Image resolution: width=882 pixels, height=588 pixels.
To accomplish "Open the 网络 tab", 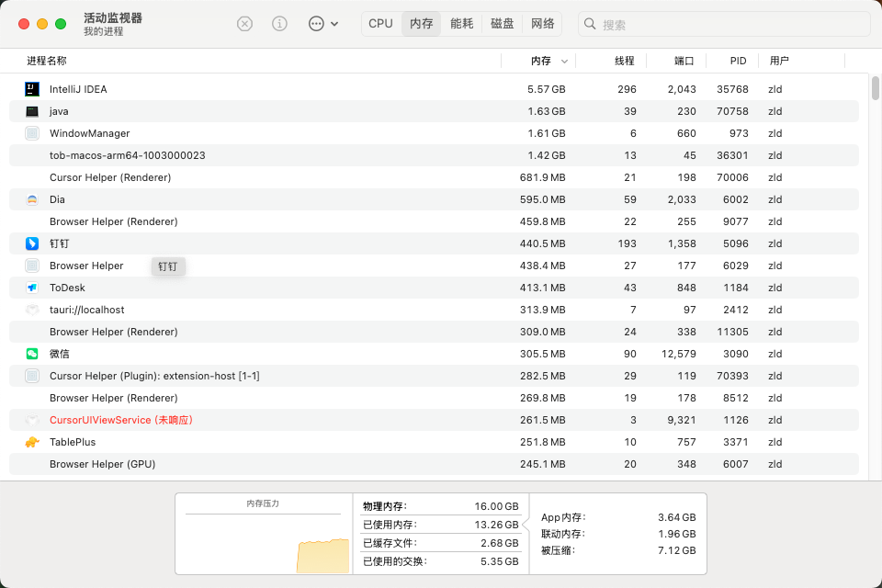I will click(x=543, y=24).
